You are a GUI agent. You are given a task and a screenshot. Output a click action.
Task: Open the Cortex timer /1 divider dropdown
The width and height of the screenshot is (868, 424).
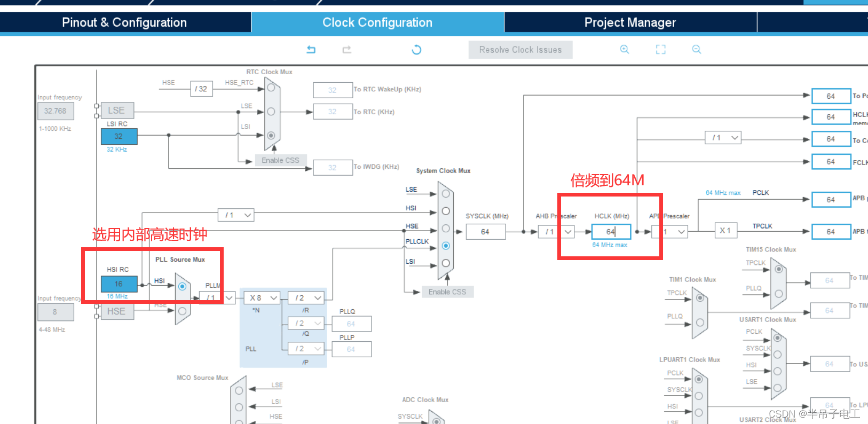point(723,138)
